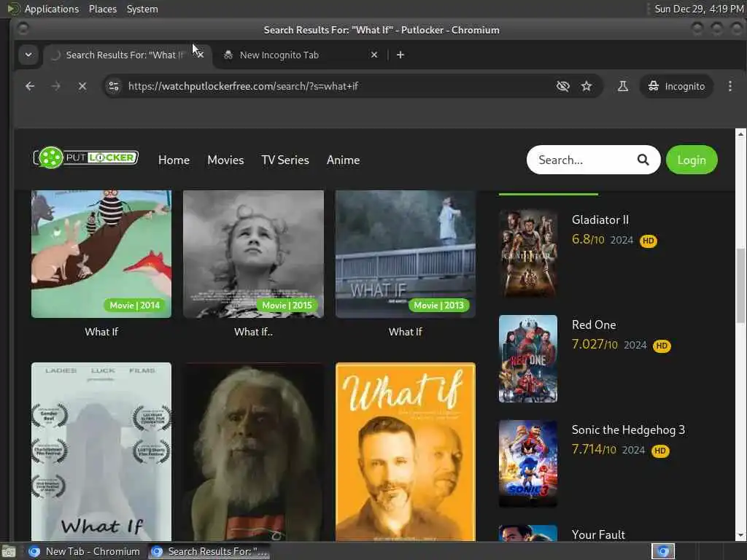Screen dimensions: 747x560
Task: Click the Putlocker logo
Action: pyautogui.click(x=86, y=157)
